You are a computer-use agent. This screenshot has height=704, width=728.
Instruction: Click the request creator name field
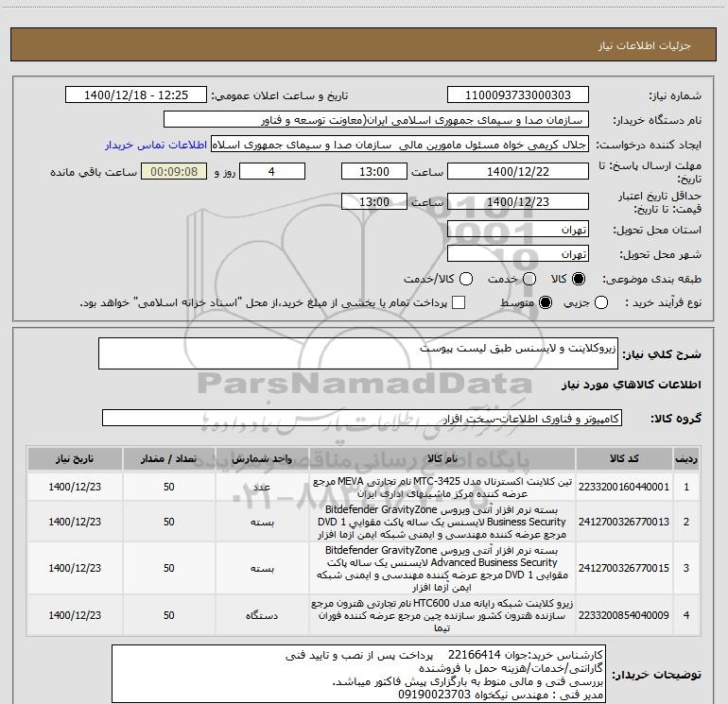(x=400, y=145)
